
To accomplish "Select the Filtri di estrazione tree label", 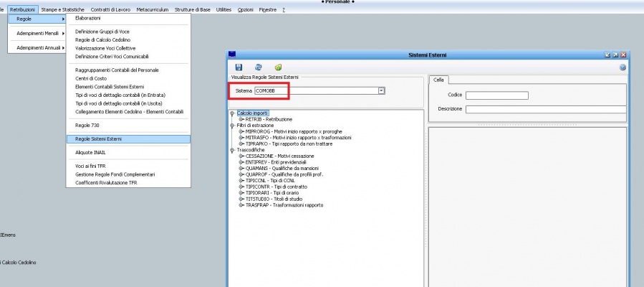I will (255, 126).
